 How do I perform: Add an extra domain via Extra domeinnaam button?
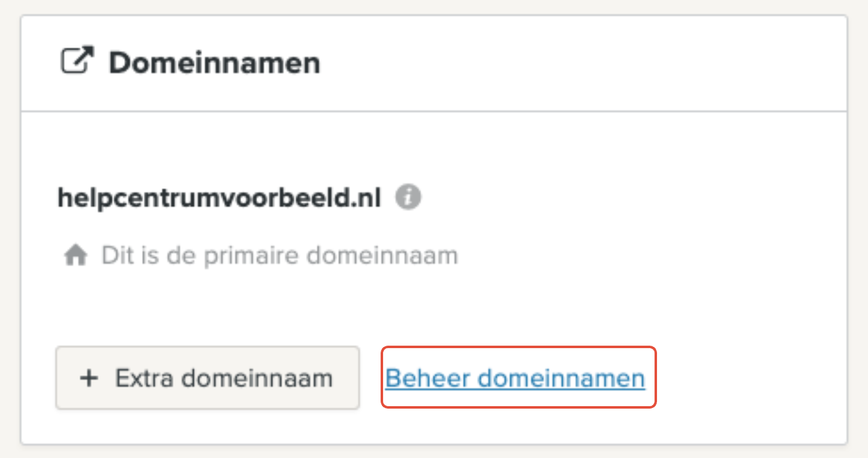click(x=207, y=378)
